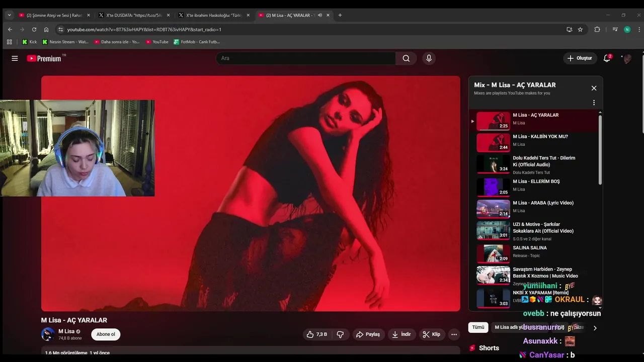Open media controls in toolbar
644x362 pixels.
615,30
